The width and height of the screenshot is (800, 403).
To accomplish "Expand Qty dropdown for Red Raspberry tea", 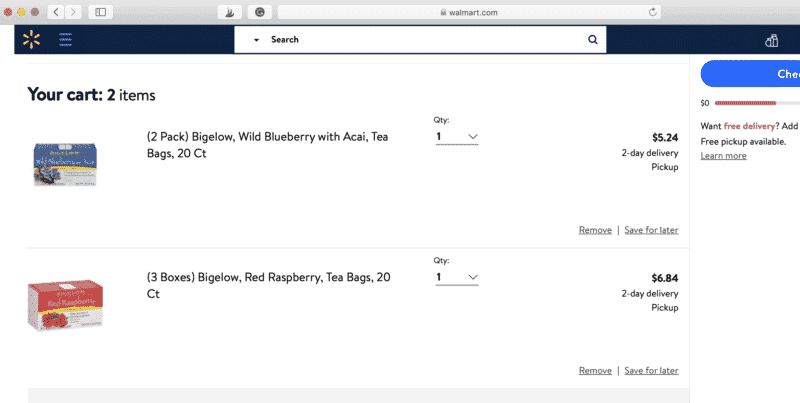I will point(457,278).
